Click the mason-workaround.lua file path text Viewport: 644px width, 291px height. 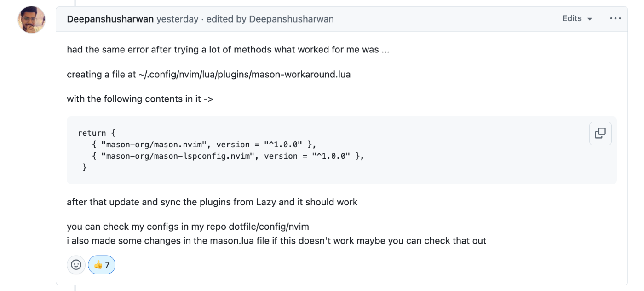click(x=244, y=74)
